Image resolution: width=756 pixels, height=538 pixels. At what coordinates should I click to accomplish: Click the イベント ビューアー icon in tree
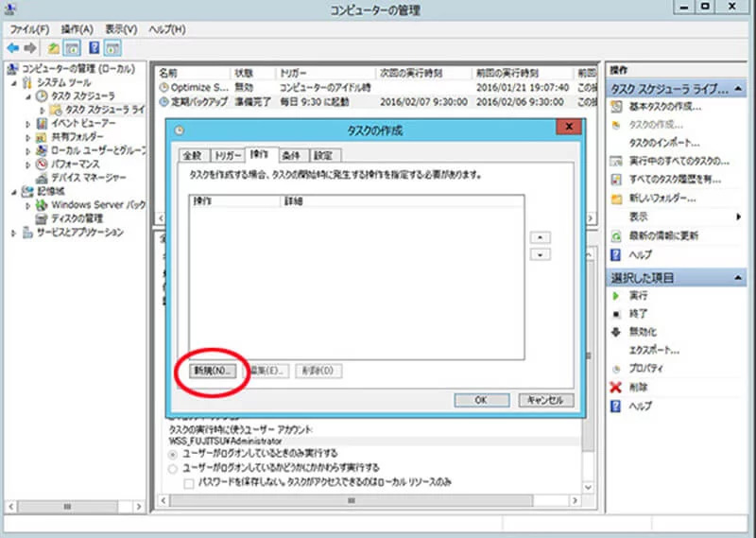[x=43, y=123]
